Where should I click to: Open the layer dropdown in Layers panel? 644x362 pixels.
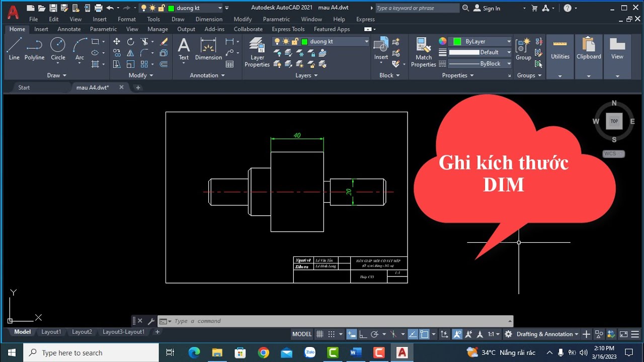366,42
